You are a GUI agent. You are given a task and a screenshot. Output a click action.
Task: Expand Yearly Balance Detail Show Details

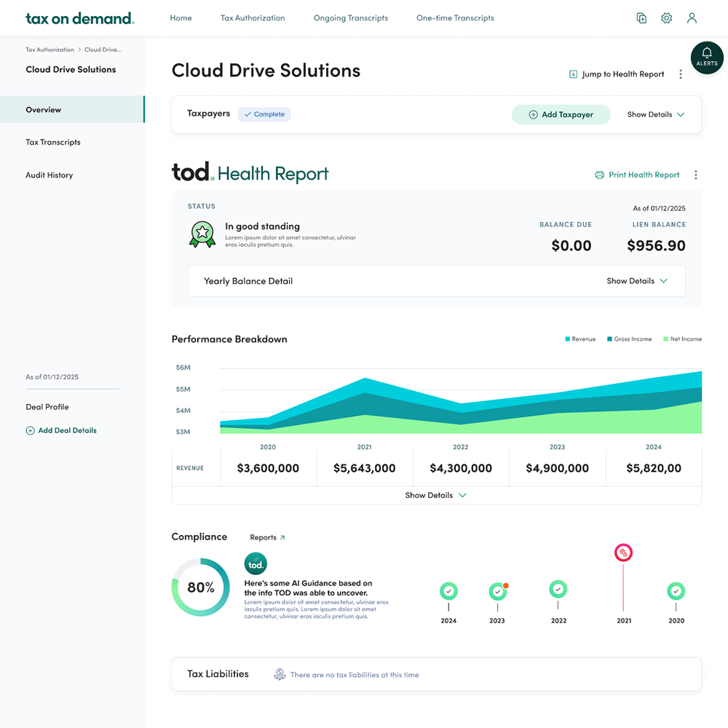click(636, 281)
